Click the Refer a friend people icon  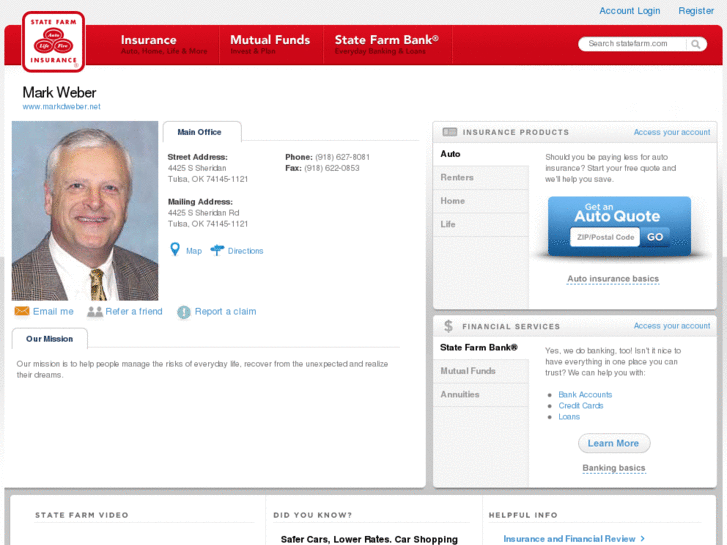click(x=95, y=312)
